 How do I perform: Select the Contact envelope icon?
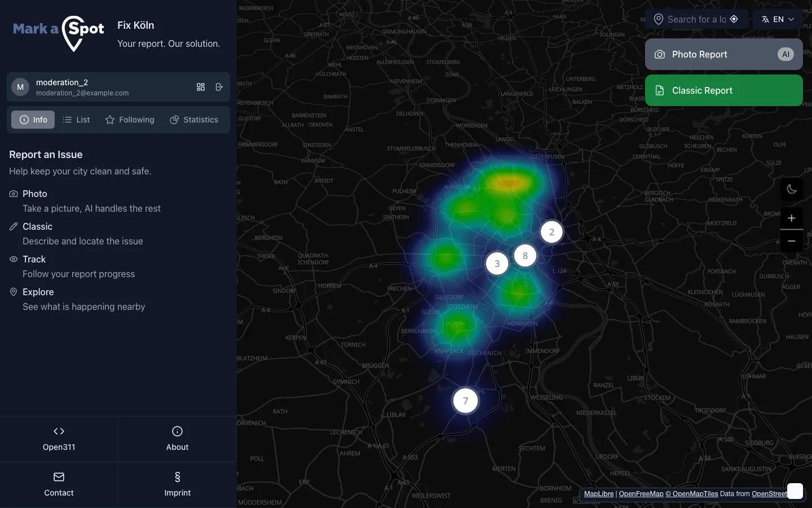coord(59,477)
